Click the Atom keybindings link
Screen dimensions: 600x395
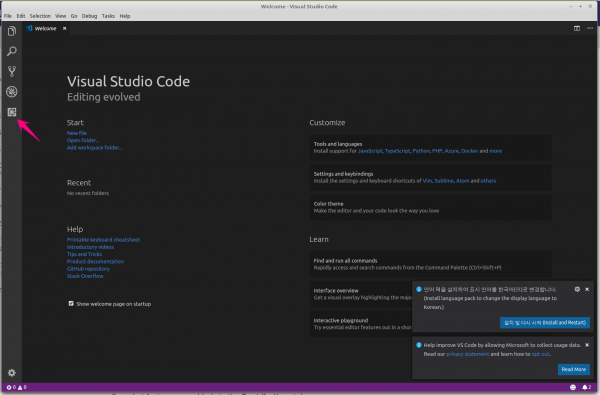click(463, 181)
